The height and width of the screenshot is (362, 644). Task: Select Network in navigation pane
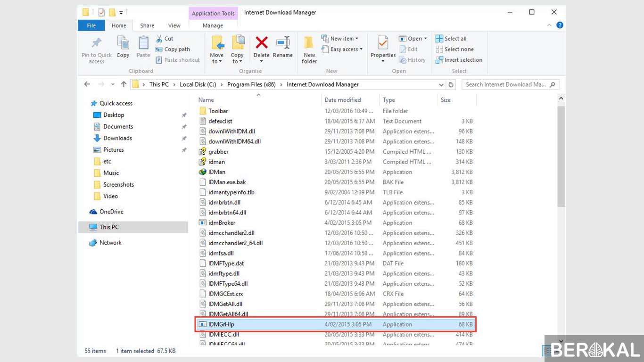click(x=110, y=242)
